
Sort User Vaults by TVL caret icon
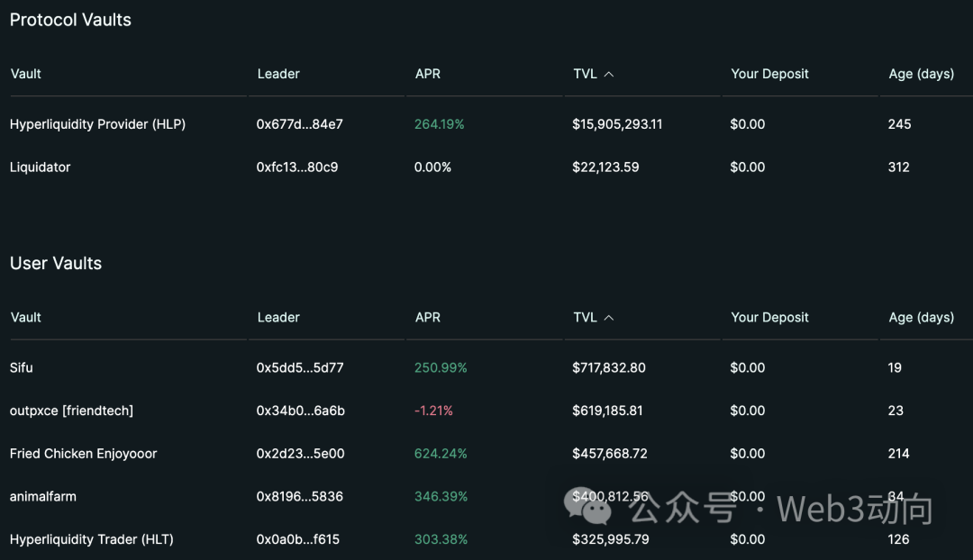tap(609, 318)
